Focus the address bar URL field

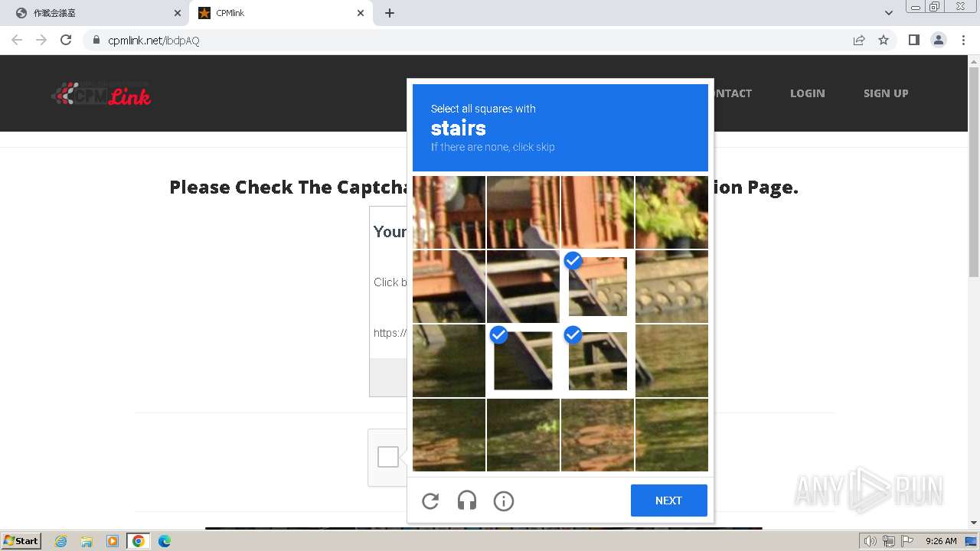475,41
